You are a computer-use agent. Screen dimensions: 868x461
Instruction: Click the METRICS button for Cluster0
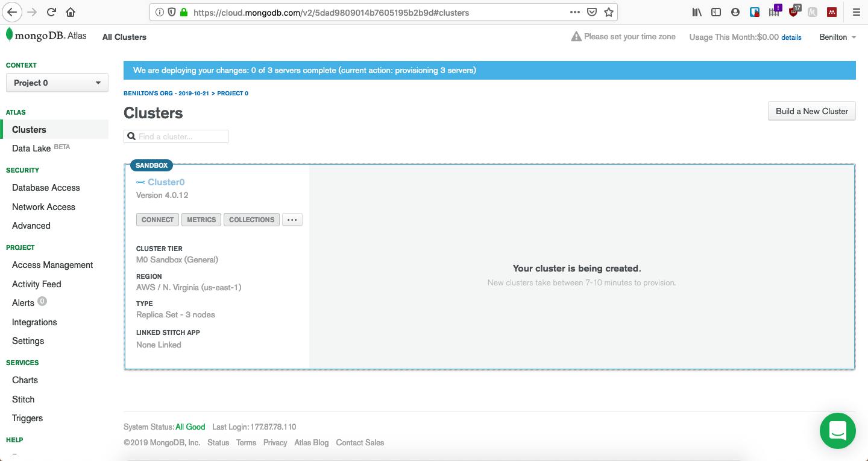tap(201, 220)
